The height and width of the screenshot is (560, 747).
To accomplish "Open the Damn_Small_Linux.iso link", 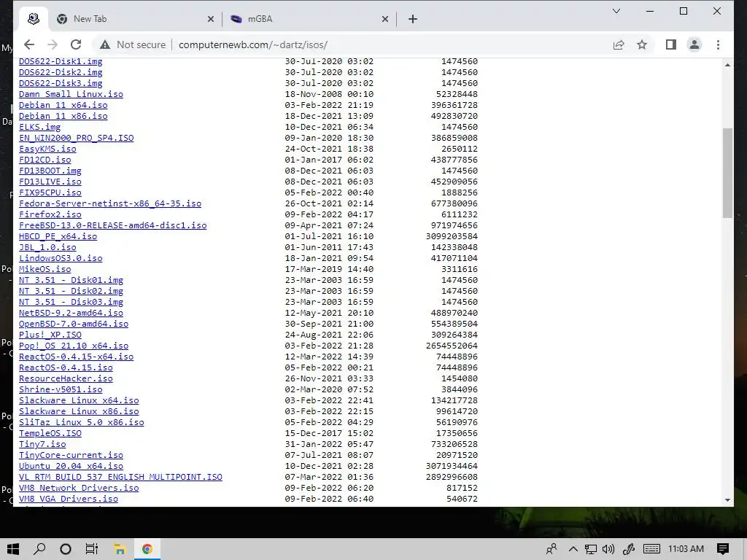I will [71, 94].
